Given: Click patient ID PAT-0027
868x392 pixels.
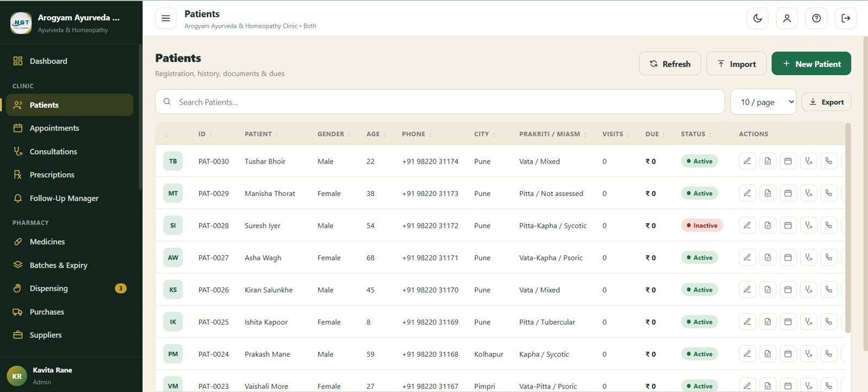Looking at the screenshot, I should click(x=214, y=257).
